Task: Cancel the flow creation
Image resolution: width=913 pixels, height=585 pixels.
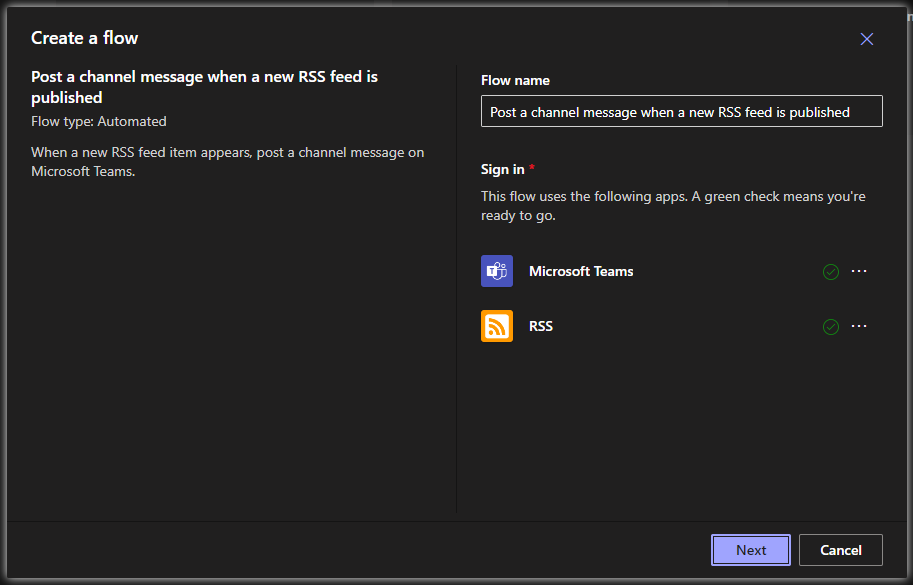Action: tap(840, 550)
